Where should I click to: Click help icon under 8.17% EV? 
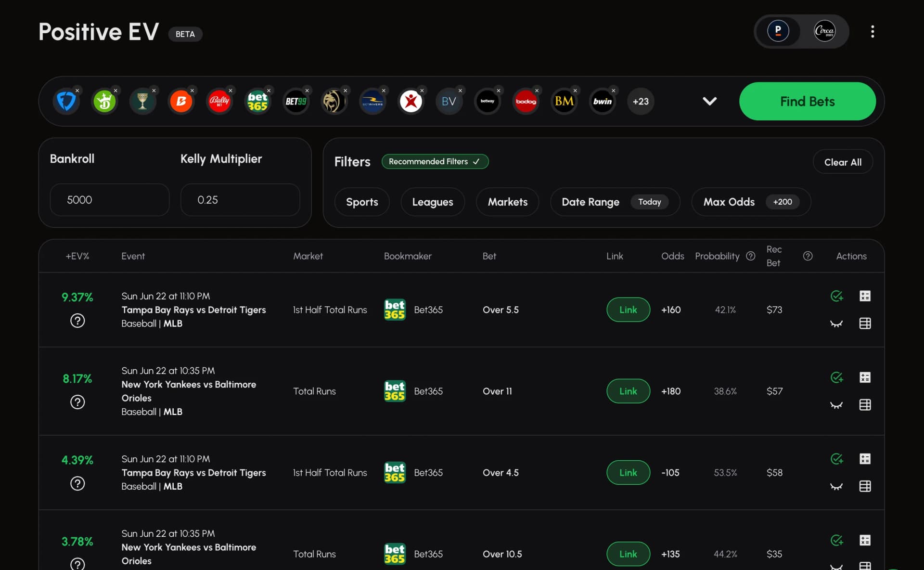(x=77, y=402)
